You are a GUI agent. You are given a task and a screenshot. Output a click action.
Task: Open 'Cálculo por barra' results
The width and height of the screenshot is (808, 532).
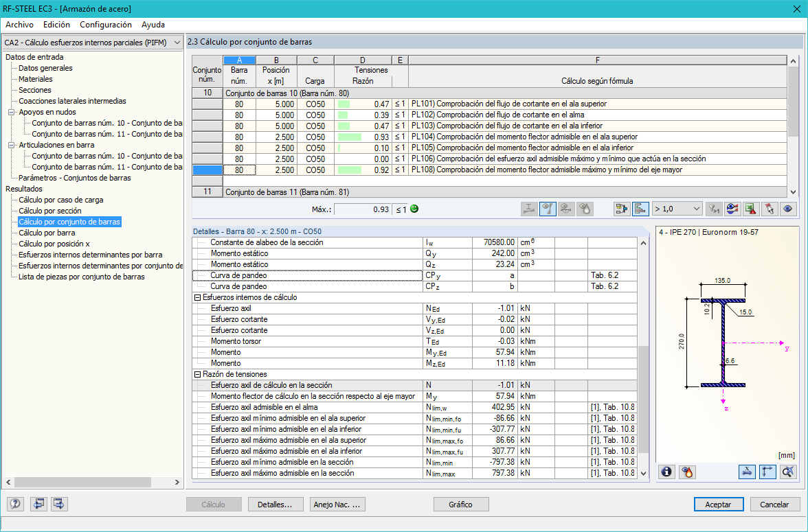47,233
